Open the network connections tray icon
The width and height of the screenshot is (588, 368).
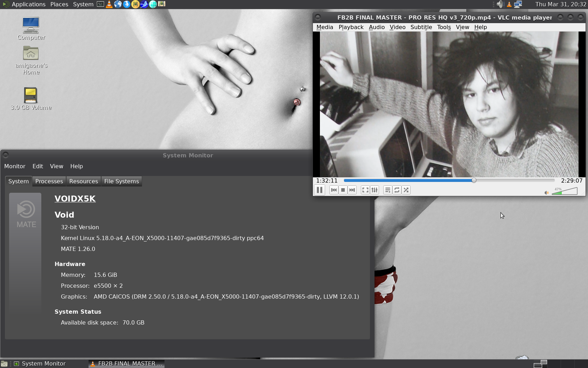(x=518, y=4)
